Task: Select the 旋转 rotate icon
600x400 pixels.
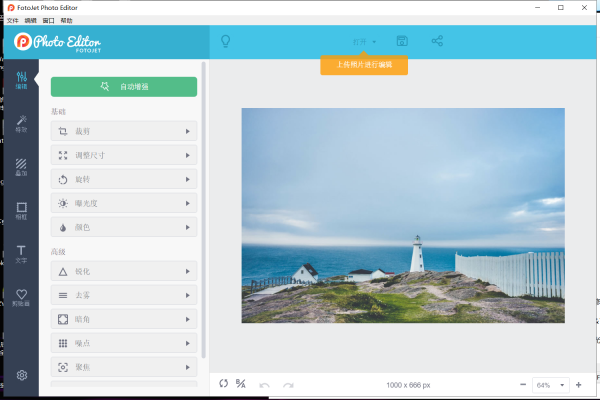Action: click(63, 180)
